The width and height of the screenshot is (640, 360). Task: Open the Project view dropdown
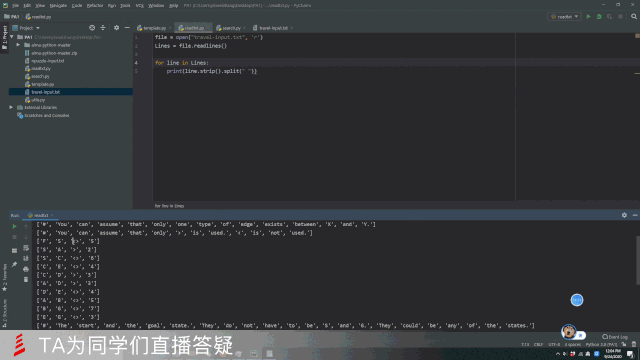click(26, 28)
